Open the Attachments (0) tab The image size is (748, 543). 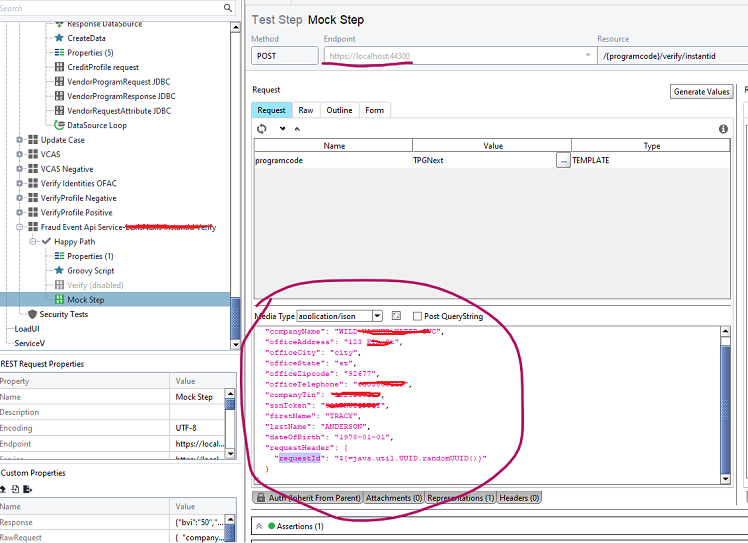point(394,498)
